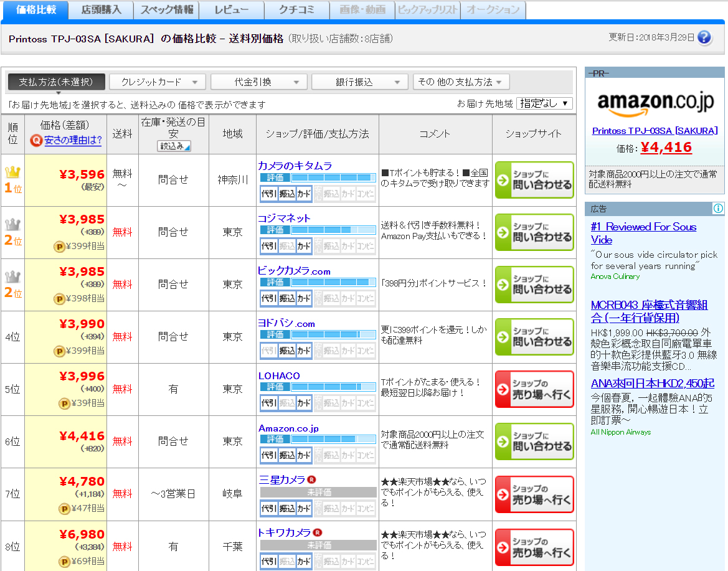
Task: Click カード payment icon for ヨドバシ.com
Action: (304, 351)
